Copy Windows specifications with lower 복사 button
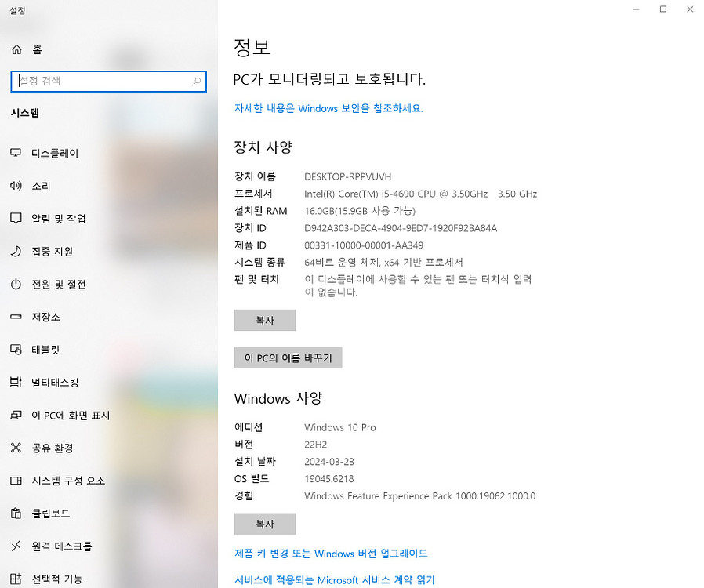Image resolution: width=704 pixels, height=588 pixels. click(265, 524)
